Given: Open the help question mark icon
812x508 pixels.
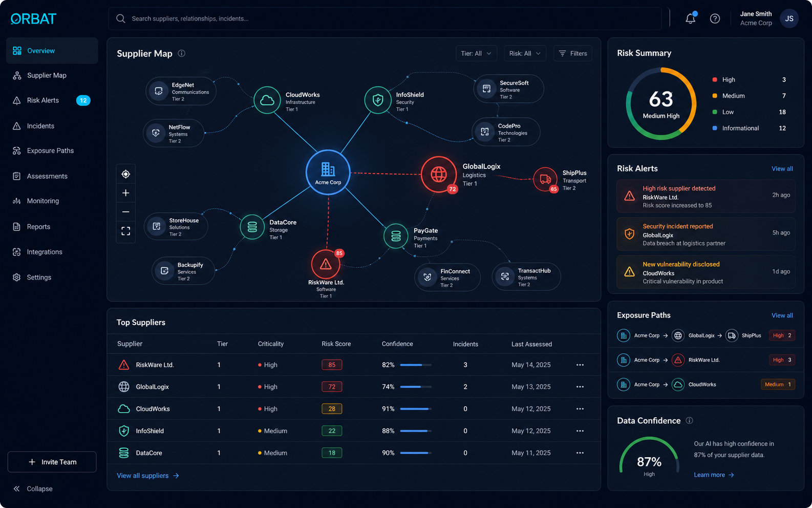Looking at the screenshot, I should coord(715,18).
